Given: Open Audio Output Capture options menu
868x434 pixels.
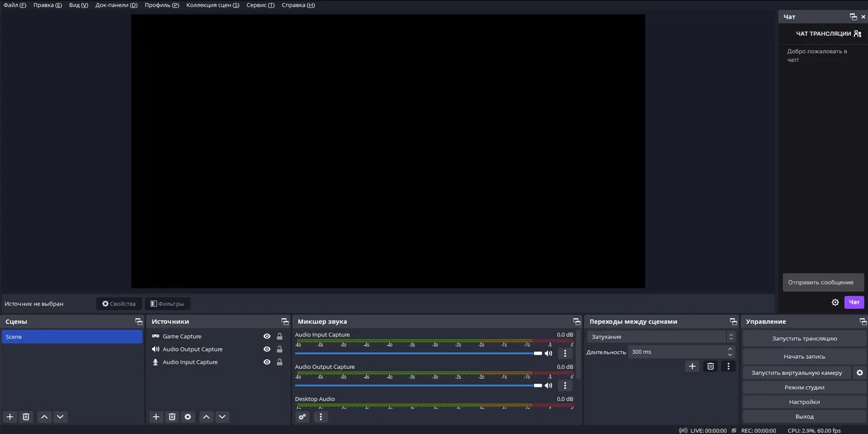Looking at the screenshot, I should (565, 385).
